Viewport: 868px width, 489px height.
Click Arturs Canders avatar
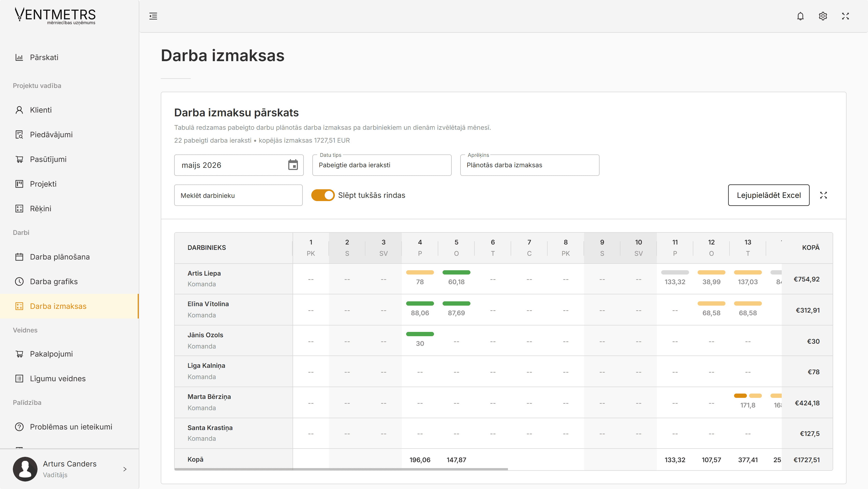[x=25, y=469]
